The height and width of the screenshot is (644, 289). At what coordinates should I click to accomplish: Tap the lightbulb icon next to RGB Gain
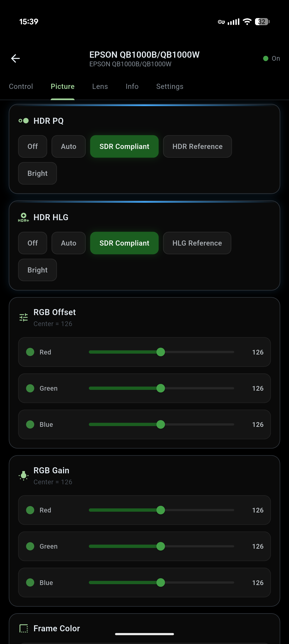(24, 475)
